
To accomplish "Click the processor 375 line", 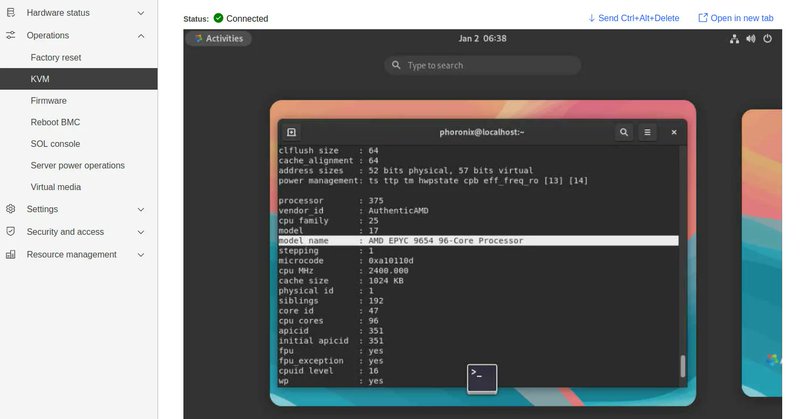I will (331, 201).
